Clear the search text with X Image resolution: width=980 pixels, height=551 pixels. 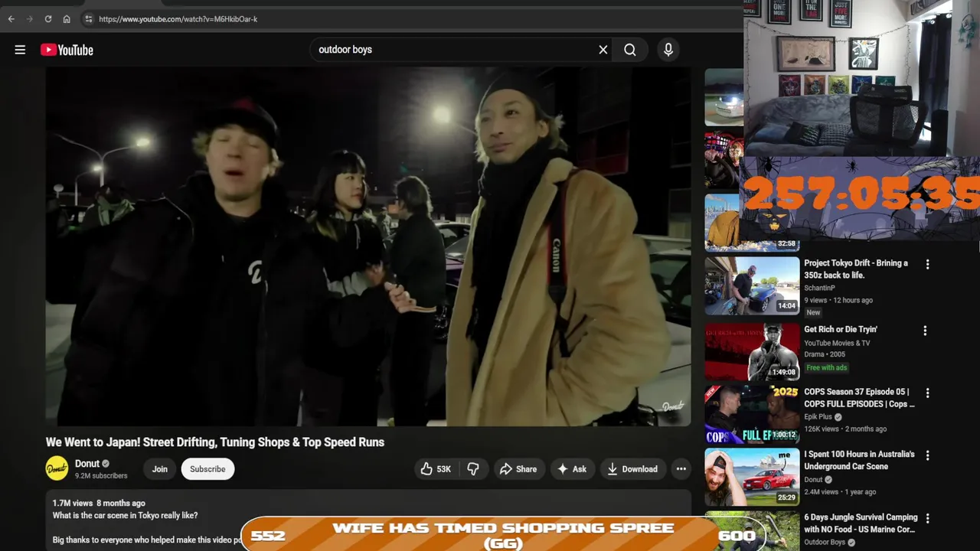pyautogui.click(x=603, y=50)
